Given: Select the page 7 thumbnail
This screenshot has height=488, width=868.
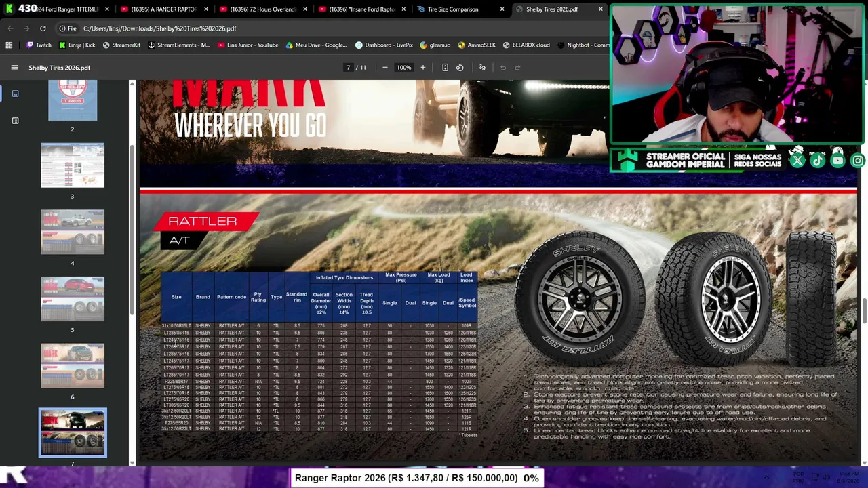Looking at the screenshot, I should [x=73, y=432].
